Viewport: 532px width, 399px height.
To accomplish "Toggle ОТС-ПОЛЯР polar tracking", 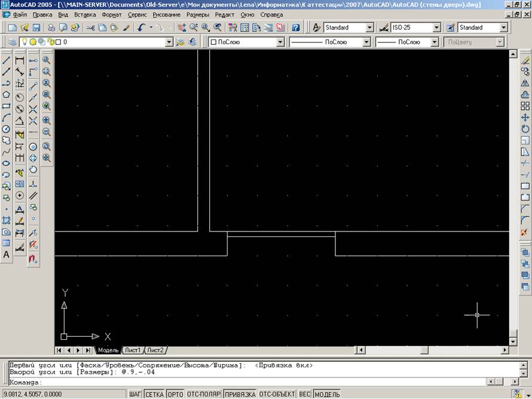I will coord(204,394).
